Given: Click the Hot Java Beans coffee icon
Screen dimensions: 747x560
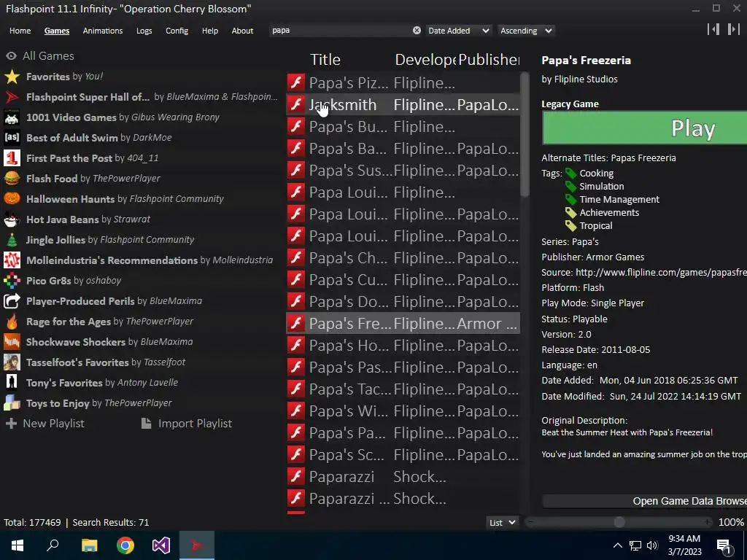Looking at the screenshot, I should (12, 219).
